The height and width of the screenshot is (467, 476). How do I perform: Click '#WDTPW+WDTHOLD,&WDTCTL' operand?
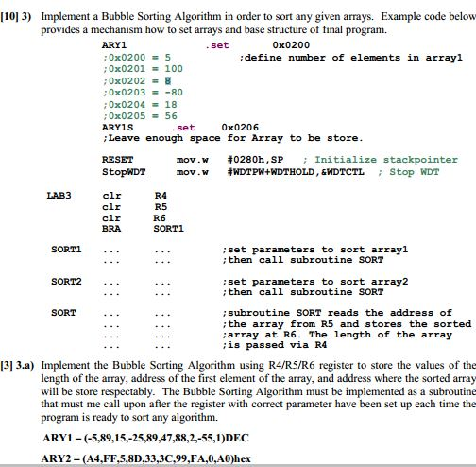click(296, 172)
